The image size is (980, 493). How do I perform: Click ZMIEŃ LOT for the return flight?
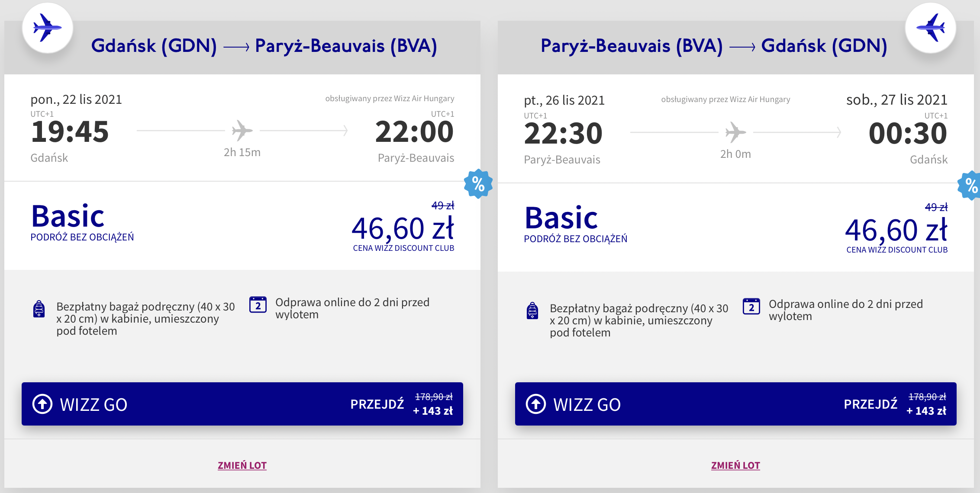coord(735,465)
